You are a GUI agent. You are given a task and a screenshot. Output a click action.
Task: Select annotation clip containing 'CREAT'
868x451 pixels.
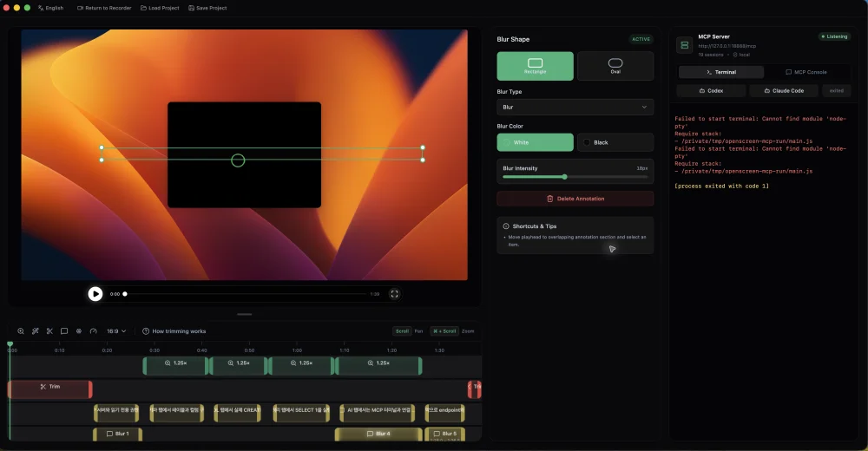[x=237, y=412]
